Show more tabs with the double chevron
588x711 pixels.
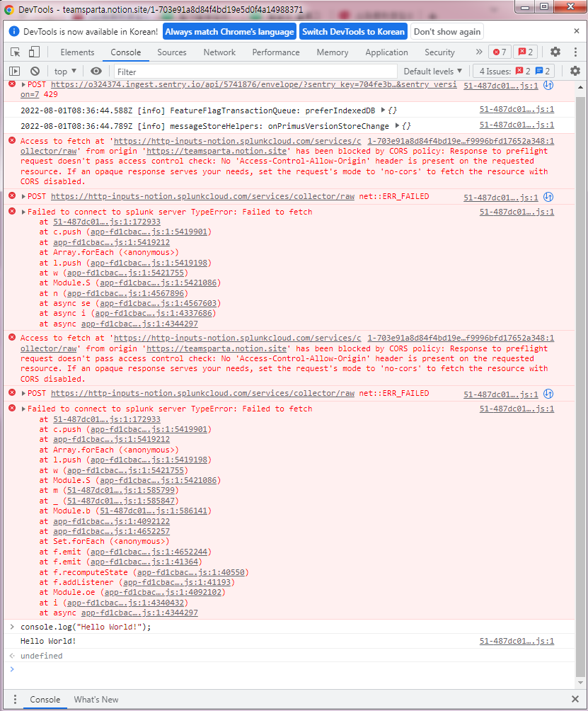(479, 52)
